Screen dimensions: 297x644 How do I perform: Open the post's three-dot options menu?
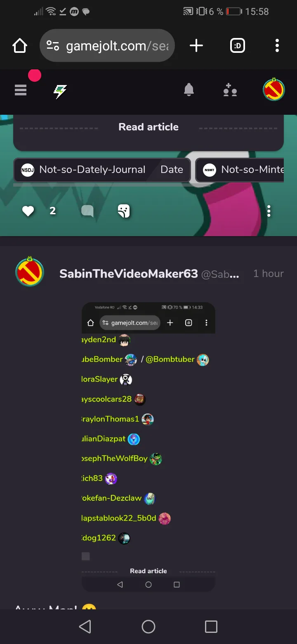[269, 211]
